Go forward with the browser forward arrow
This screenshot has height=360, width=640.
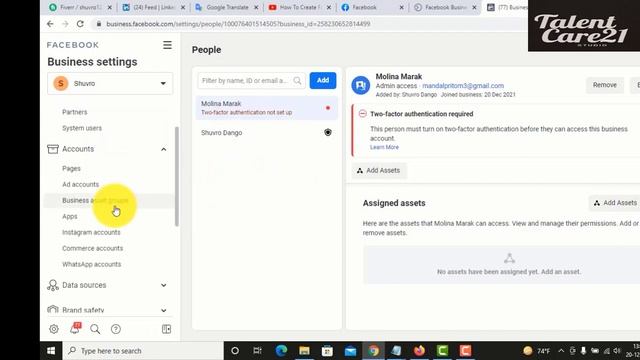(x=65, y=24)
